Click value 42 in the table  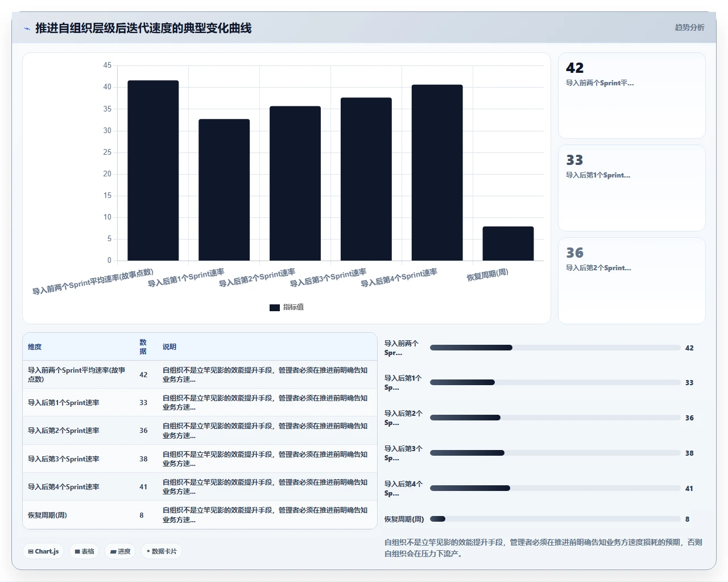click(x=143, y=374)
